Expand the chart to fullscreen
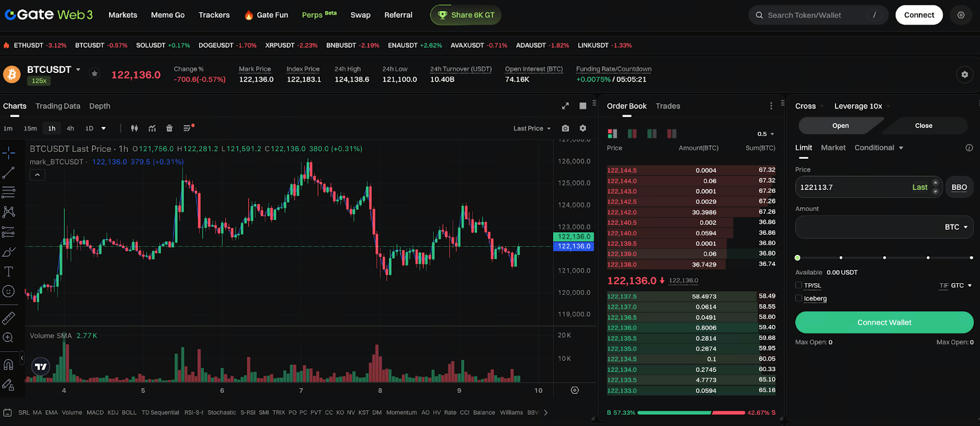Viewport: 980px width, 426px height. 565,106
